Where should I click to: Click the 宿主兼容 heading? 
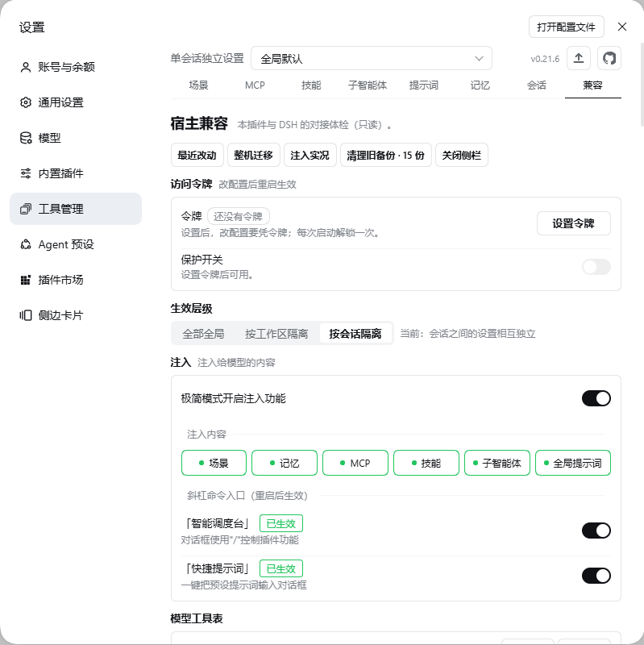pyautogui.click(x=199, y=123)
